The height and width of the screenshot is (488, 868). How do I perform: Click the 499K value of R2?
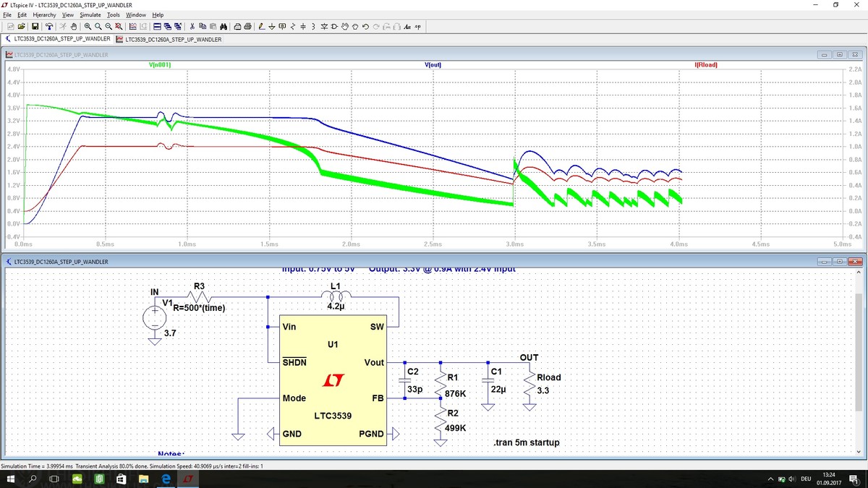pos(457,428)
